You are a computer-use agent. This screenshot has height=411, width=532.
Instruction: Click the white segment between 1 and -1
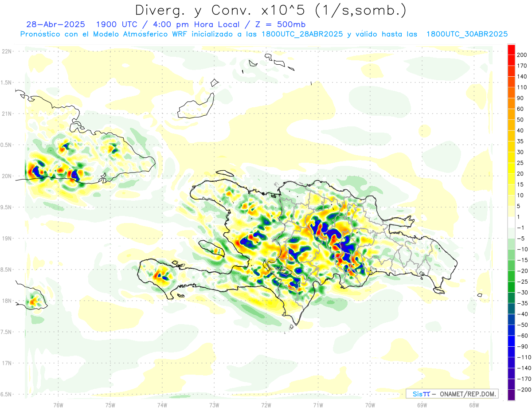[511, 222]
